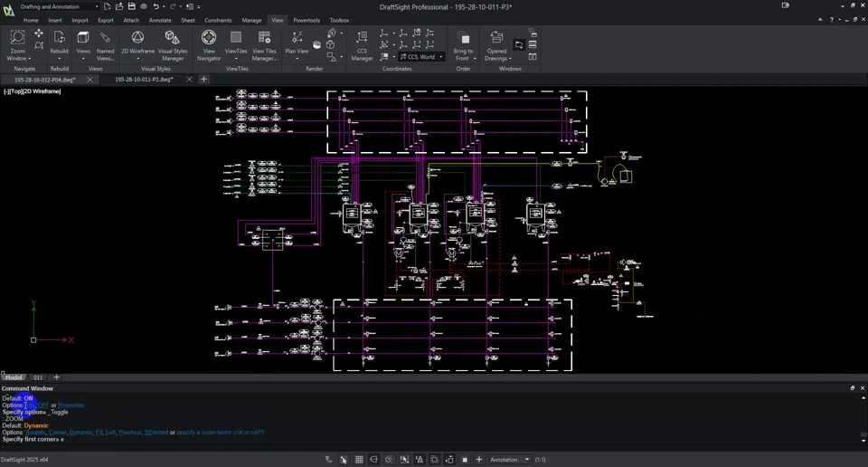868x467 pixels.
Task: Toggle Grid display in status bar
Action: (359, 460)
